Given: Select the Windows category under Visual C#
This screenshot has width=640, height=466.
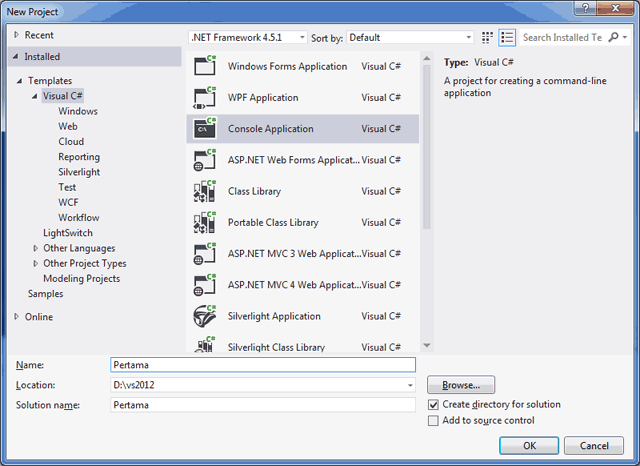Looking at the screenshot, I should tap(78, 111).
